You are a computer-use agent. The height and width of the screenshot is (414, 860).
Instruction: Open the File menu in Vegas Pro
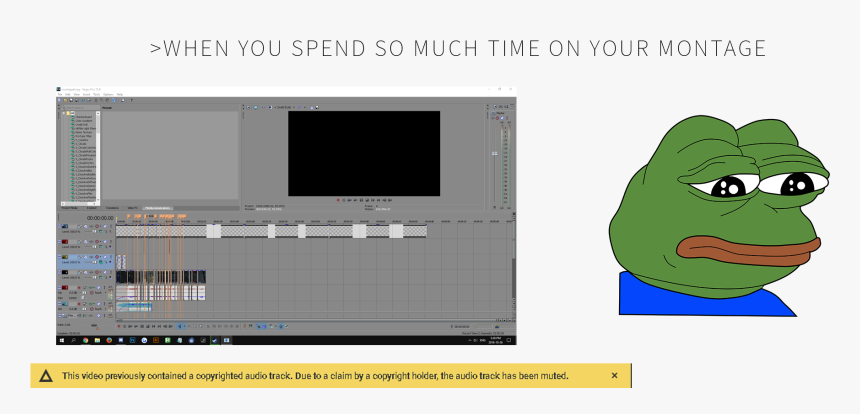coord(60,94)
